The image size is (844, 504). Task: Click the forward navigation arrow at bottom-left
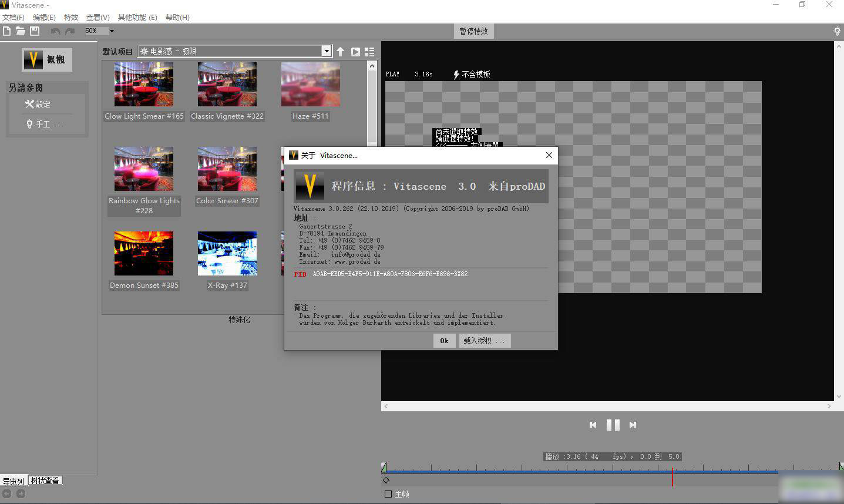(21, 494)
